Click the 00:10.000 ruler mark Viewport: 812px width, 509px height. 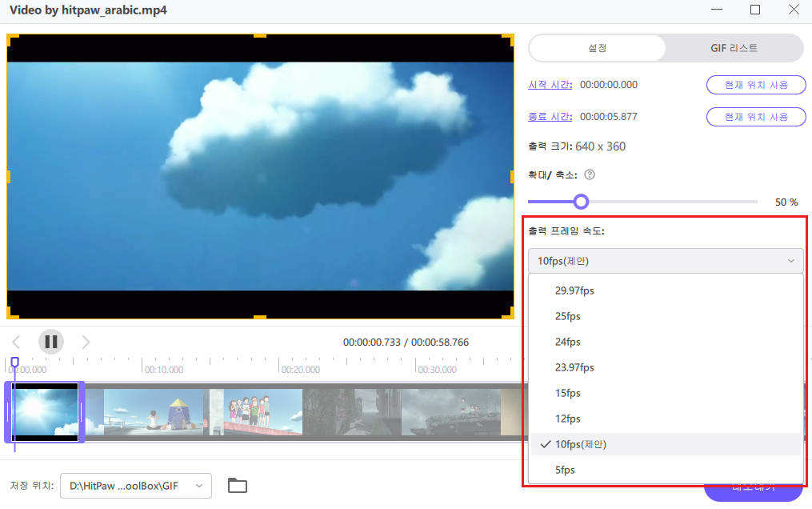click(164, 370)
